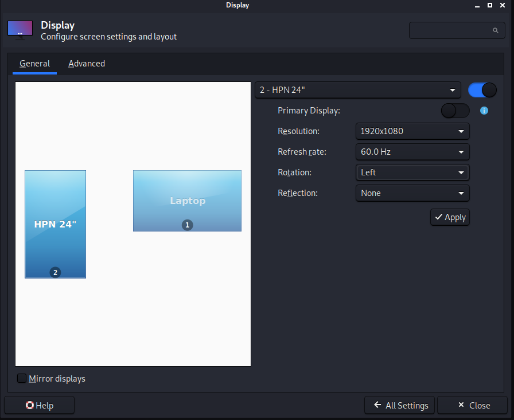Click the back arrow icon for All Settings
This screenshot has width=514, height=420.
click(x=377, y=405)
